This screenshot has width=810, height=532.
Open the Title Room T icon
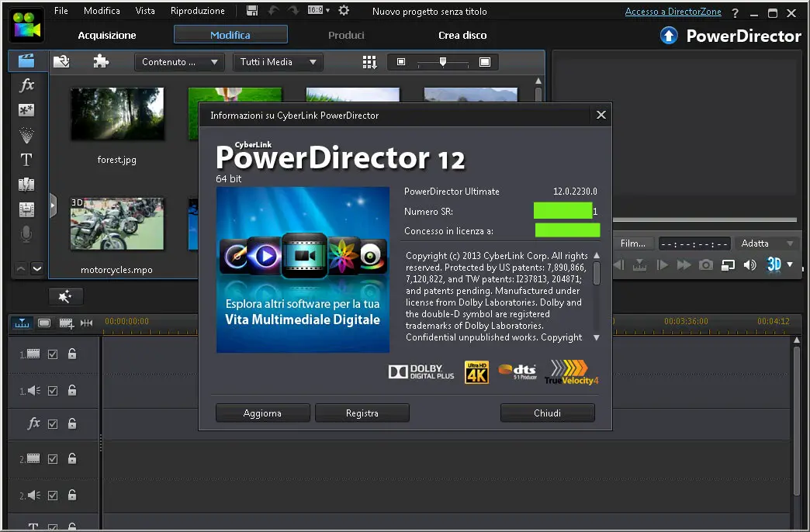[x=26, y=160]
